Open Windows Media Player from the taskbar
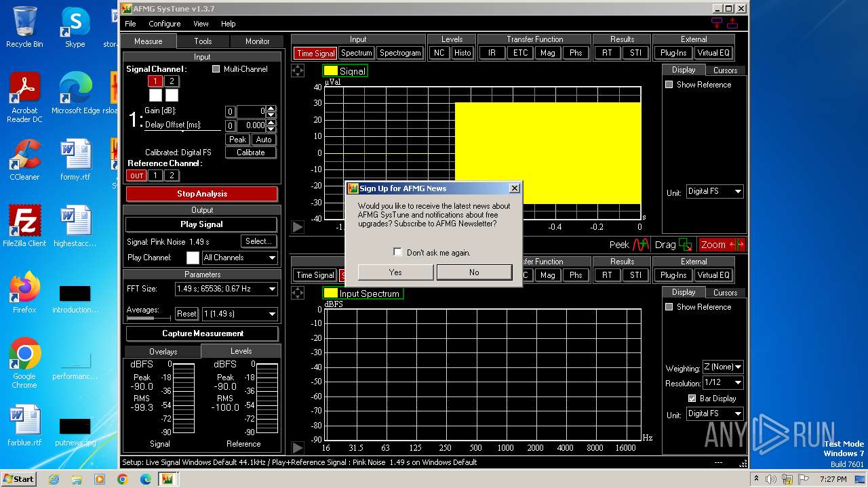Image resolution: width=868 pixels, height=488 pixels. 100,479
